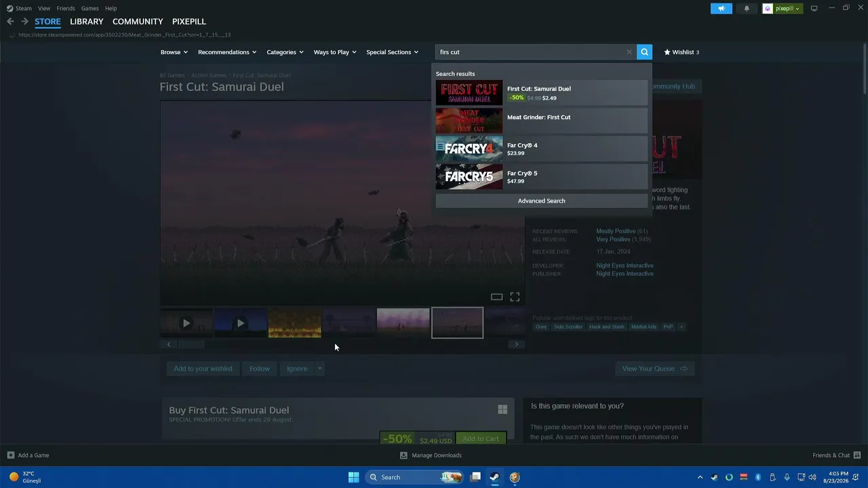Open the Friends menu
This screenshot has height=488, width=868.
(x=66, y=8)
